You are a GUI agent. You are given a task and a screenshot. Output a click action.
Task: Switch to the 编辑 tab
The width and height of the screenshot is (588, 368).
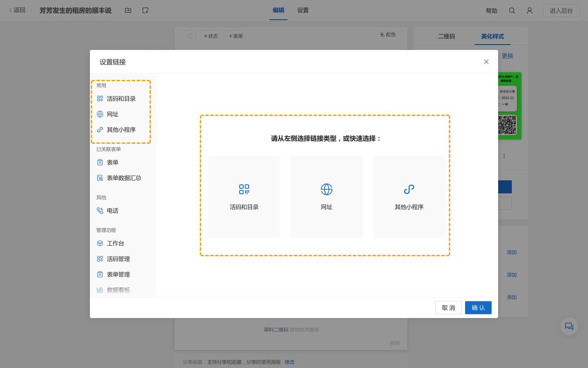tap(278, 10)
